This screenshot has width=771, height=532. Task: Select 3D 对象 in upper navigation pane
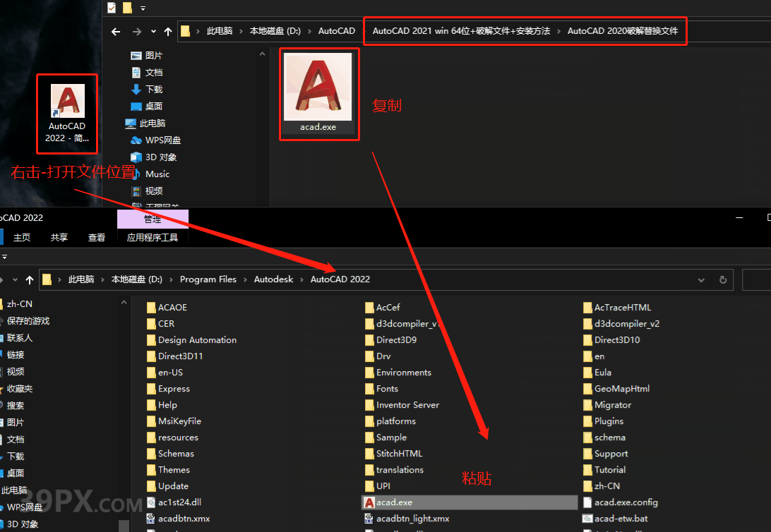point(153,157)
